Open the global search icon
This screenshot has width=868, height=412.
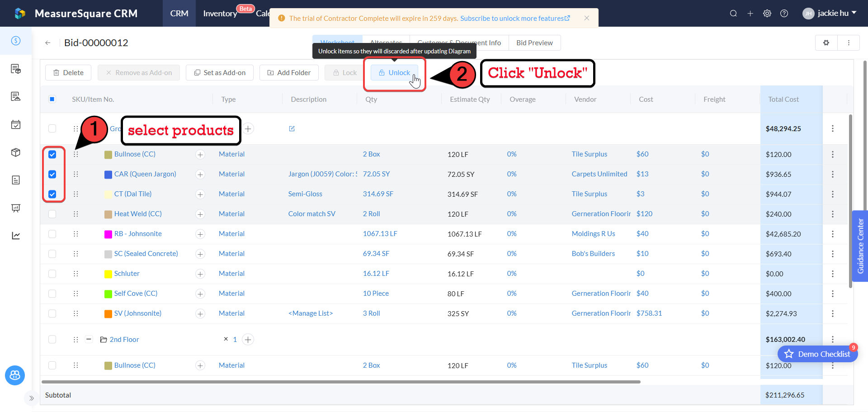click(733, 14)
